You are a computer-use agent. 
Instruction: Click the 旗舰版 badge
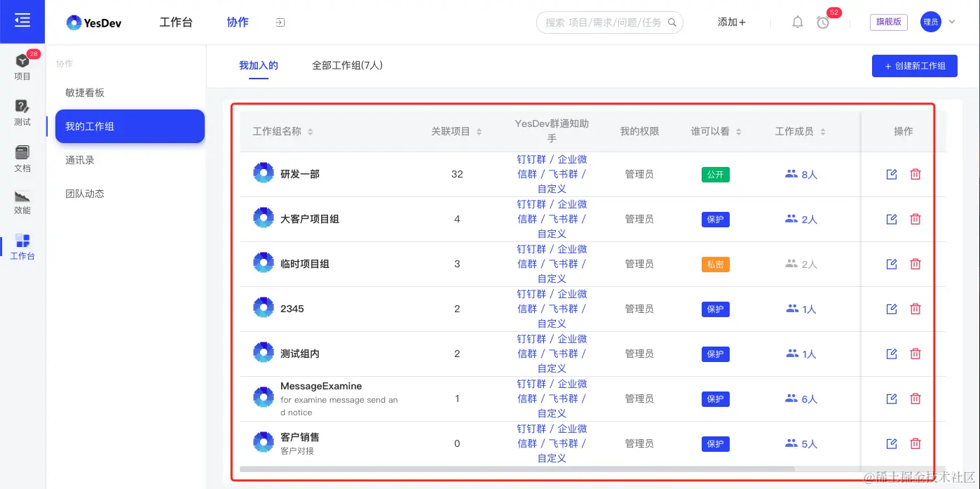tap(889, 22)
